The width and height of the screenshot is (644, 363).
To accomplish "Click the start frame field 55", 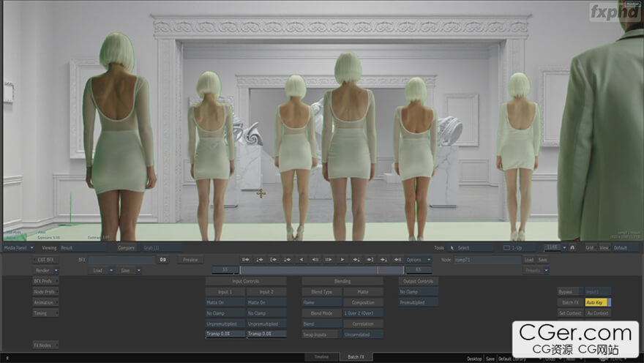I will pyautogui.click(x=225, y=270).
